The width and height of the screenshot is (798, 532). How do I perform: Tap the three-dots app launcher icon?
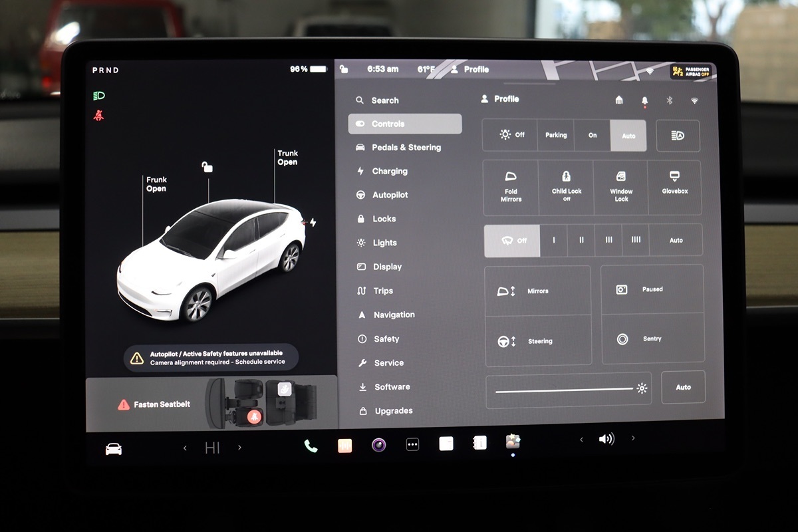coord(412,444)
